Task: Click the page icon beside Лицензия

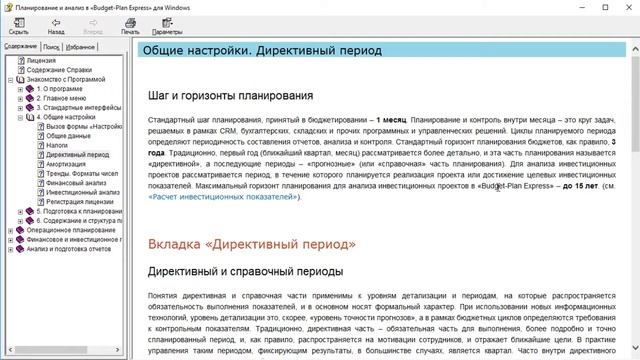Action: pos(21,60)
